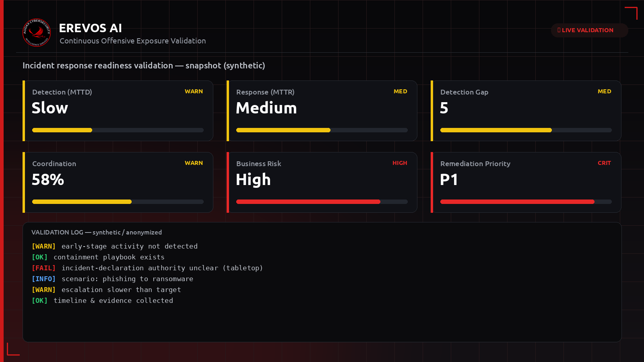Click the [INFO] tag in the log
Screen dimensions: 644x362
point(43,279)
